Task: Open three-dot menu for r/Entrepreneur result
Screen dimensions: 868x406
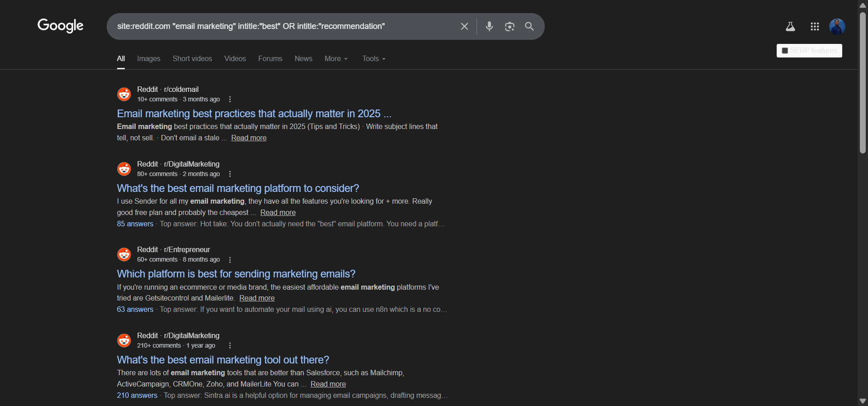Action: point(230,260)
